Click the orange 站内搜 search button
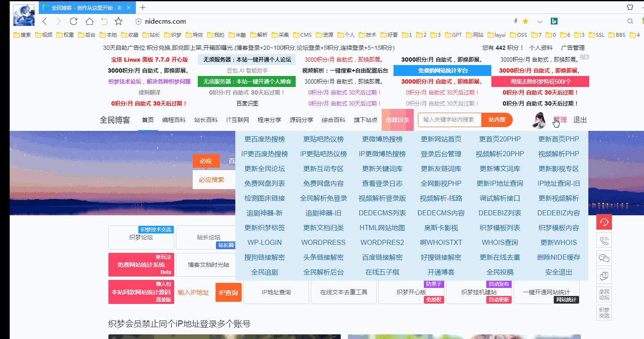Image resolution: width=644 pixels, height=339 pixels. click(x=497, y=120)
